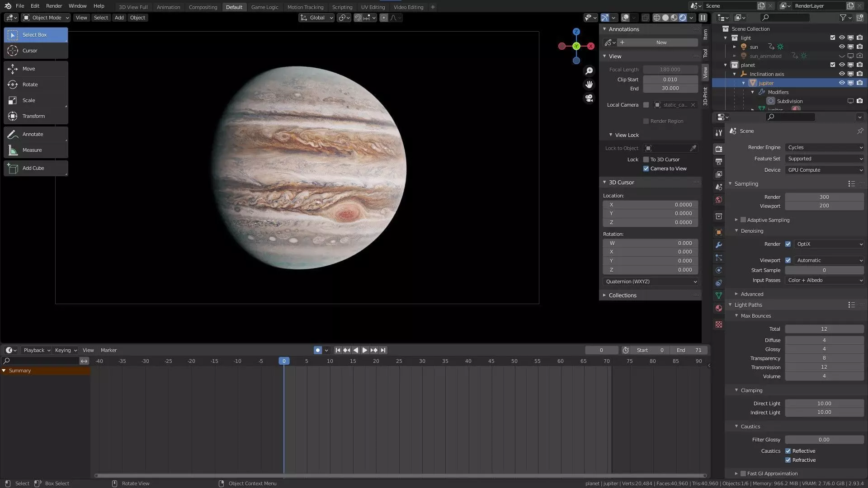Open the Render menu
This screenshot has height=488, width=868.
coord(54,6)
